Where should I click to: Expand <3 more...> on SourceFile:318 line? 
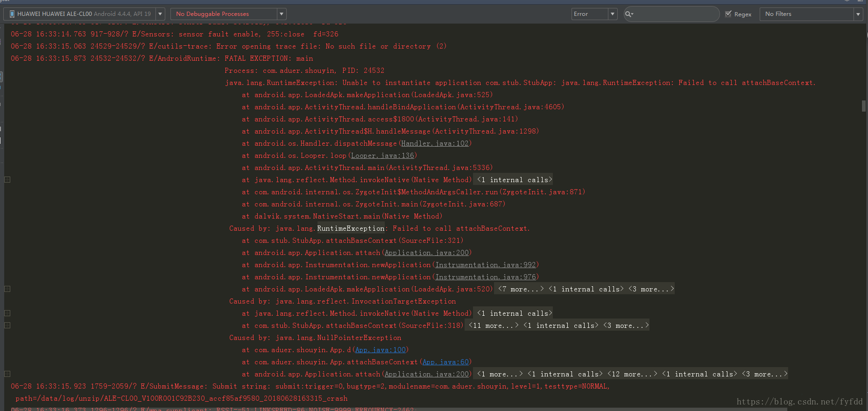coord(626,326)
